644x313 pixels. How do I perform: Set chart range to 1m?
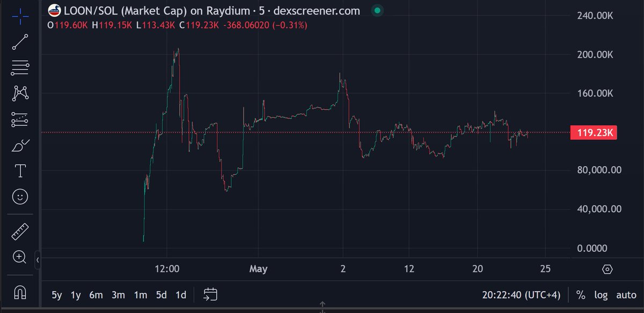[x=141, y=294]
